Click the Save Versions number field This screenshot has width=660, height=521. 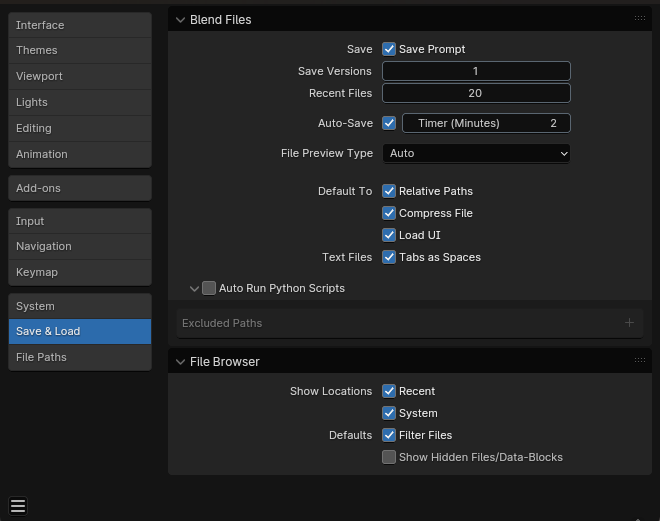476,71
